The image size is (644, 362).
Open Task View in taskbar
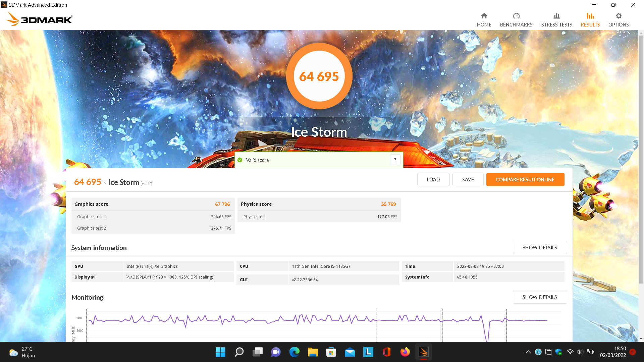[x=258, y=352]
